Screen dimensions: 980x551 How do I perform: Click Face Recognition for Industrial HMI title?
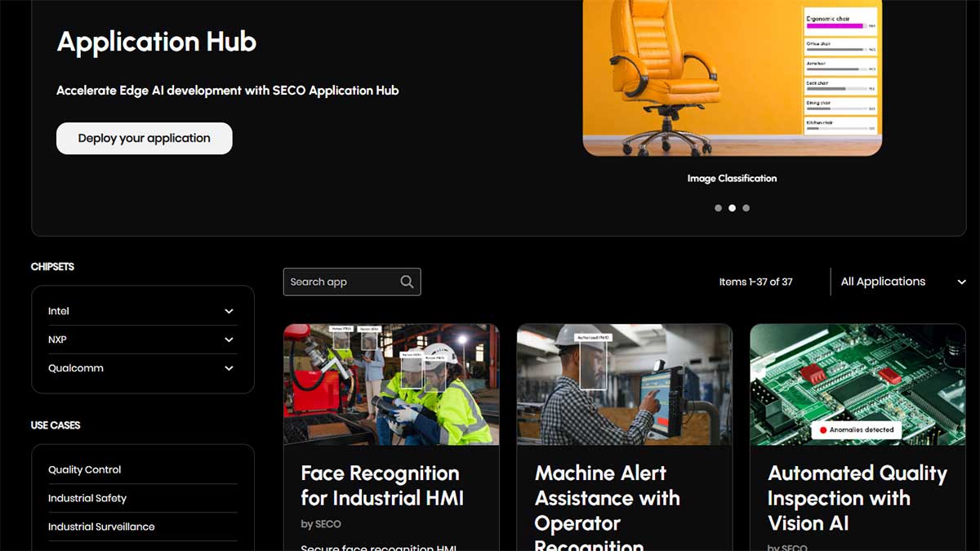380,485
